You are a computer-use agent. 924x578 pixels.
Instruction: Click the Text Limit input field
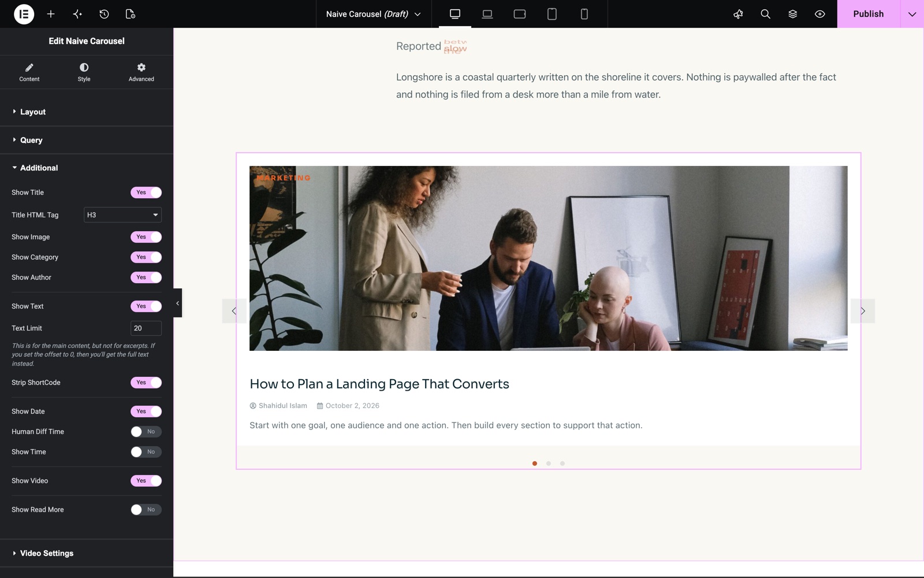pyautogui.click(x=146, y=328)
